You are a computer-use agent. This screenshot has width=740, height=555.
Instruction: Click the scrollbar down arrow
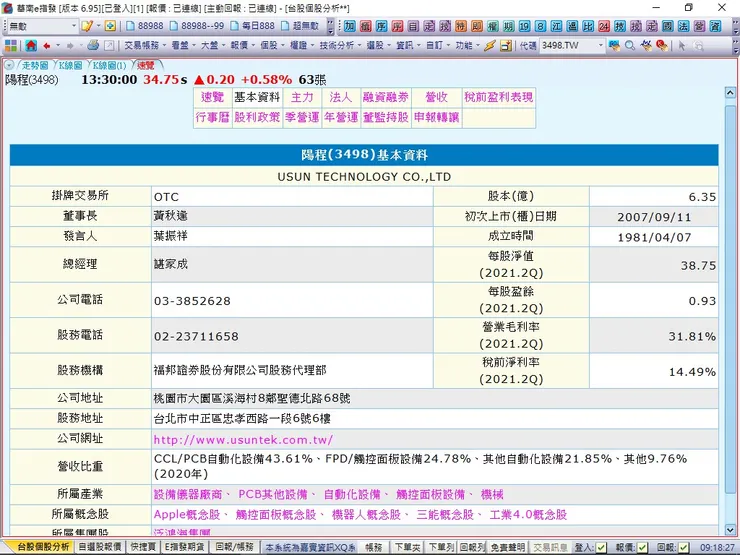tap(730, 530)
